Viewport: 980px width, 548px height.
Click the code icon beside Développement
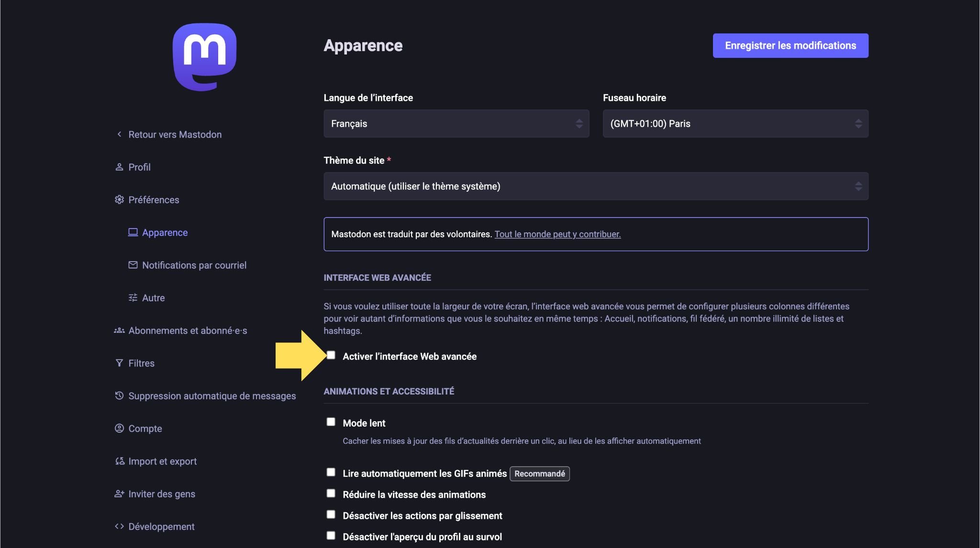pyautogui.click(x=120, y=526)
